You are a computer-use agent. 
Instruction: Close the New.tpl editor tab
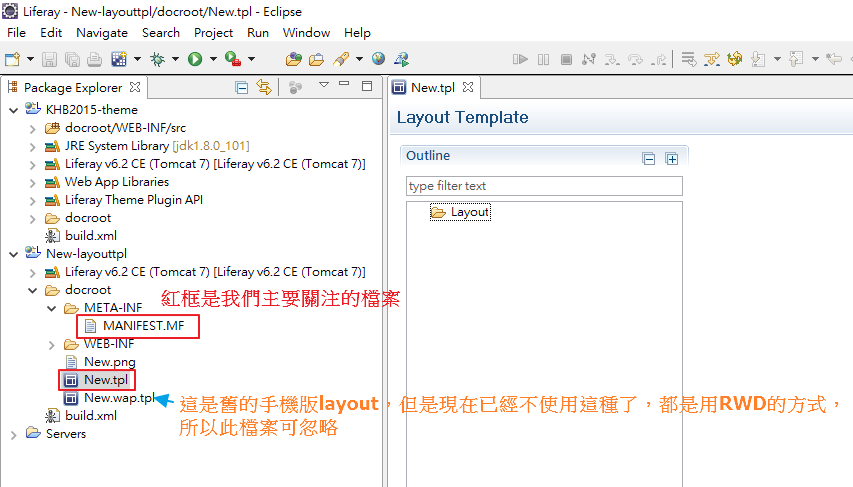click(468, 87)
